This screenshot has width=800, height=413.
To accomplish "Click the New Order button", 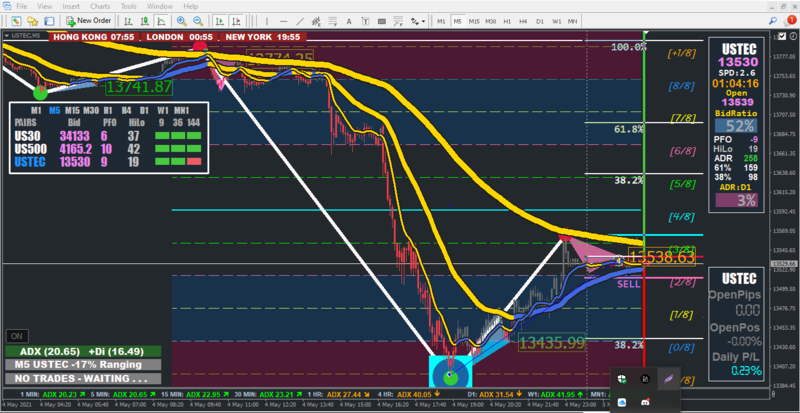I will coord(89,21).
